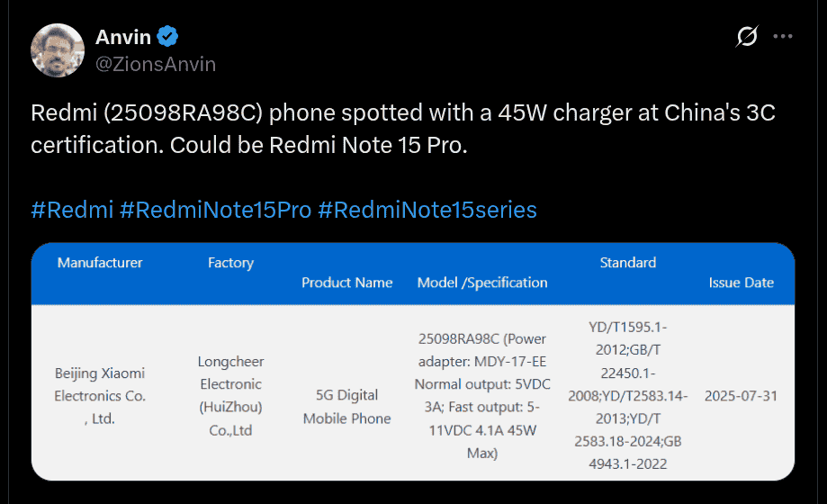Click the Model /Specification column header

tap(482, 283)
